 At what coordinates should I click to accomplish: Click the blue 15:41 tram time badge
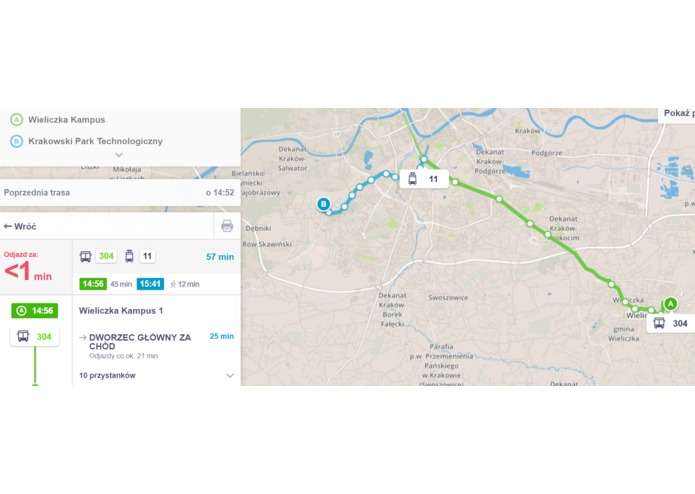[x=150, y=284]
